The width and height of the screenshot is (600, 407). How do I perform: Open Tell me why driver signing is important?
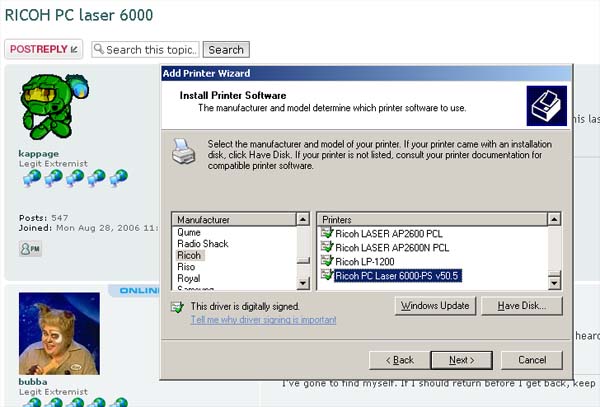(x=264, y=320)
